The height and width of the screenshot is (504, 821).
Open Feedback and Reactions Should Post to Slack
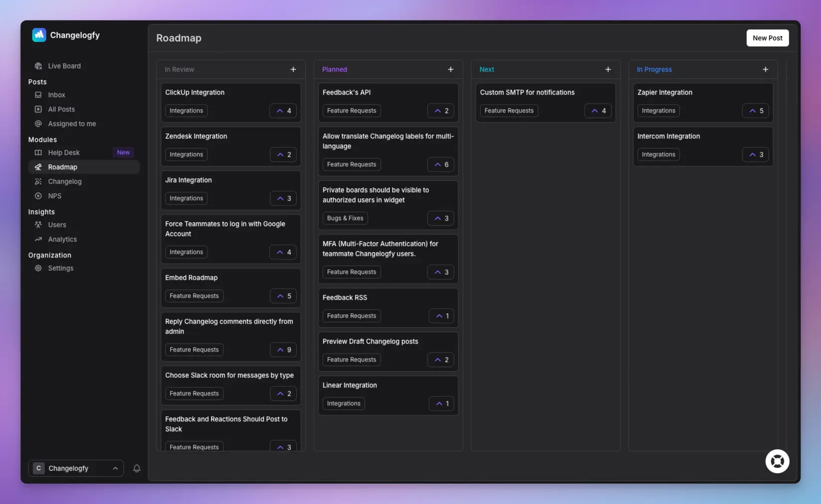[x=226, y=424]
